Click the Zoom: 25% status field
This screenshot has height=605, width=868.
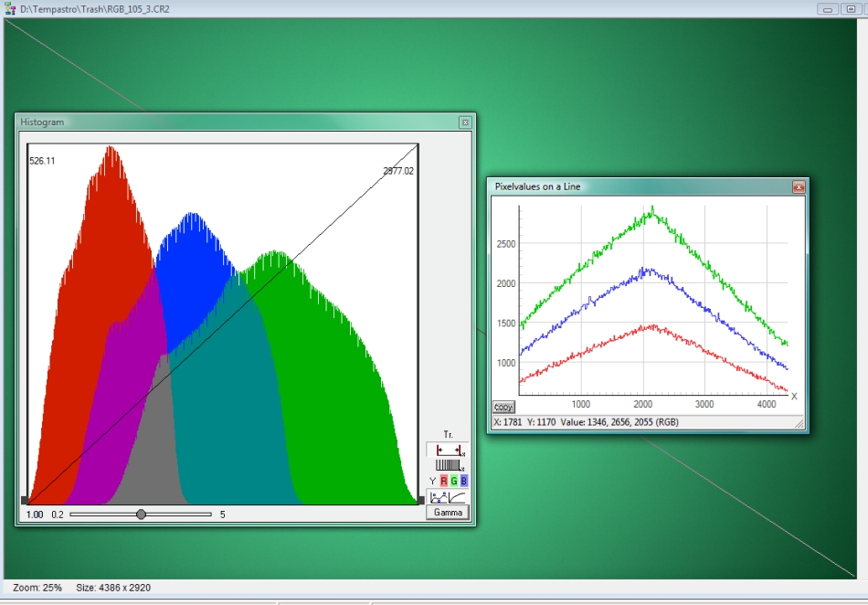pyautogui.click(x=37, y=588)
